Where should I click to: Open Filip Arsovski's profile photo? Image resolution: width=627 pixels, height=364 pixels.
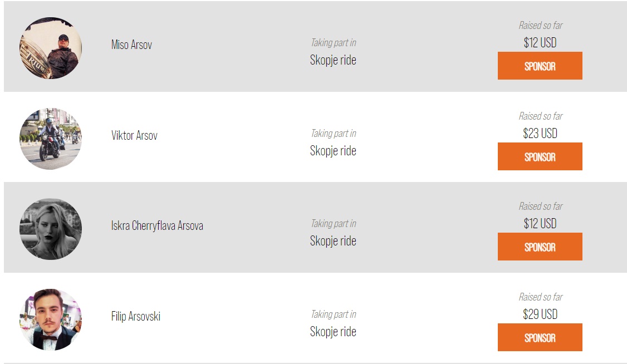click(x=51, y=319)
